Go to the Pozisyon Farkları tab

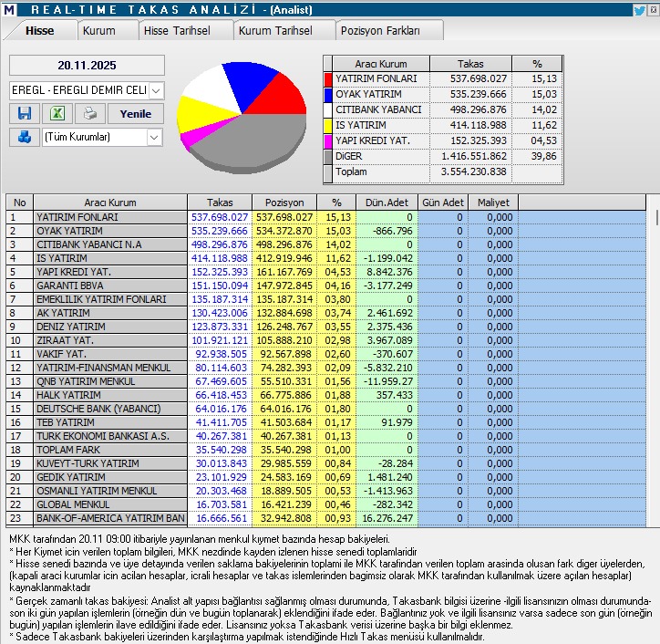pyautogui.click(x=380, y=30)
